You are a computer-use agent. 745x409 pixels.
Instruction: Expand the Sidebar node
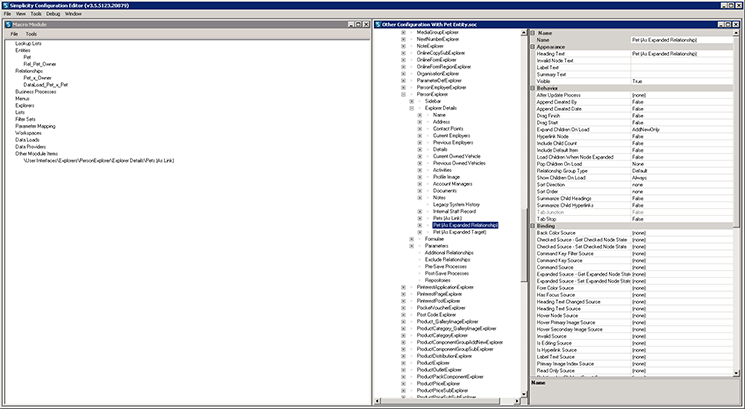411,101
